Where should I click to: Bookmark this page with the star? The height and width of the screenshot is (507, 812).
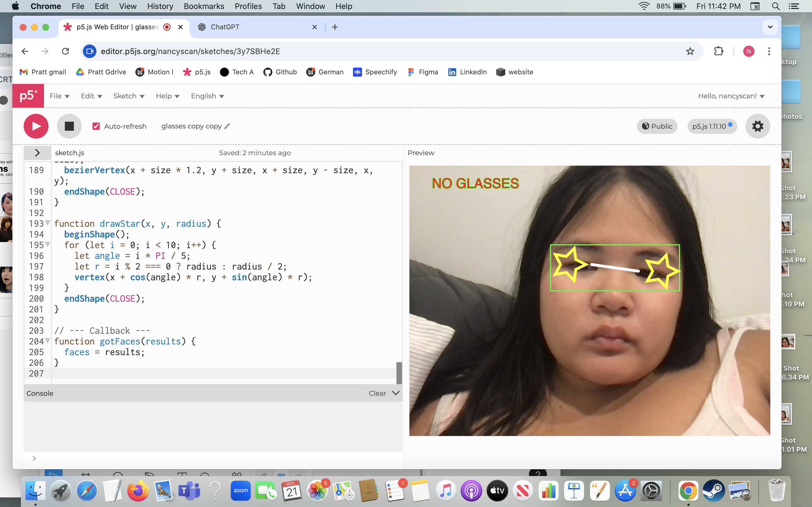690,51
